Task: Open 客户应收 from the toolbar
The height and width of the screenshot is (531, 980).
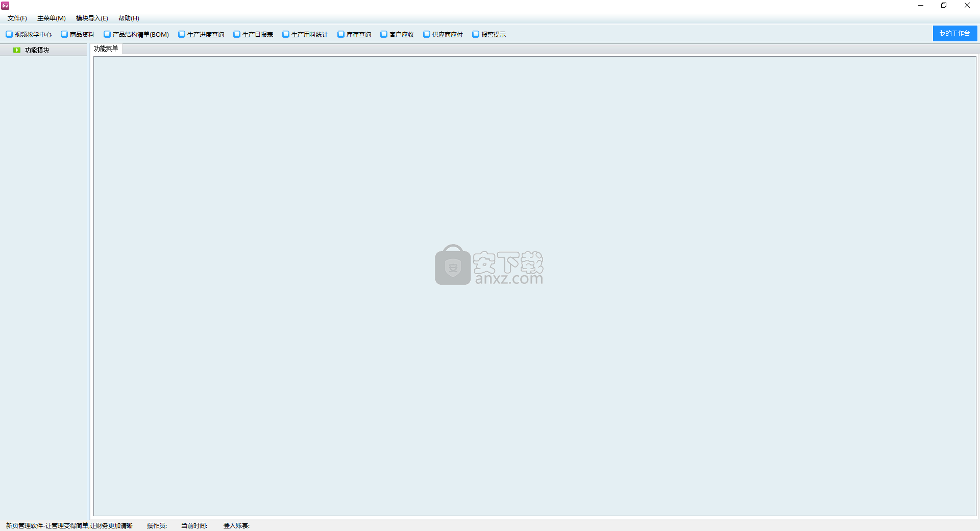Action: pos(397,34)
